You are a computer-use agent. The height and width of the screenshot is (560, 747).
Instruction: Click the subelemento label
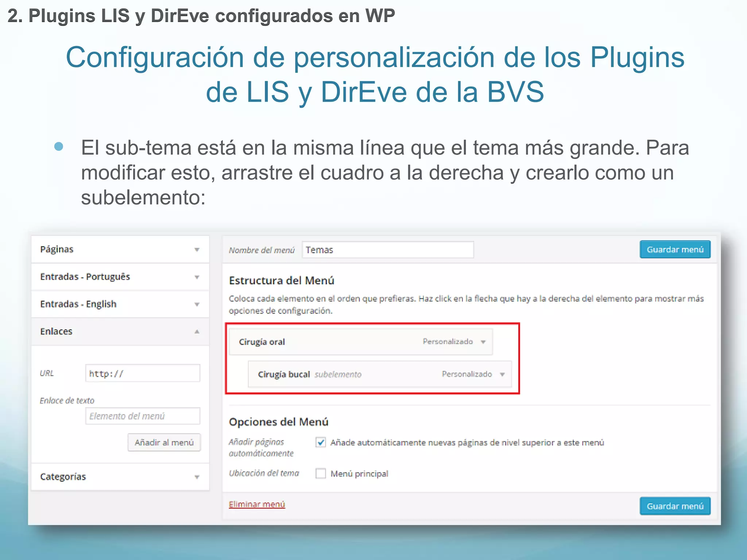(338, 374)
